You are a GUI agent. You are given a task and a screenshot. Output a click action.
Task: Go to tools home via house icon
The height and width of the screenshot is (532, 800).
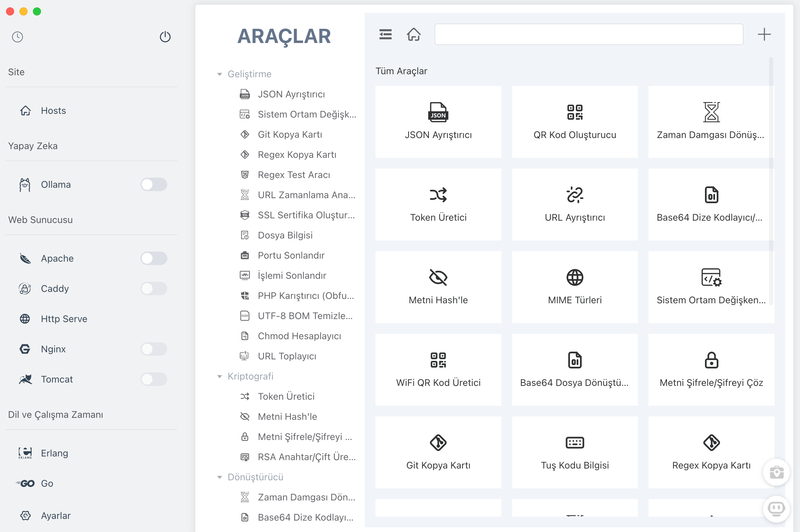pos(413,34)
